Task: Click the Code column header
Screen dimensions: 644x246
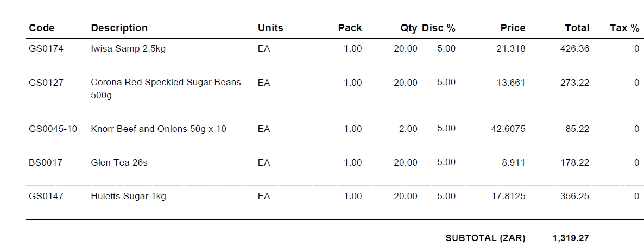Action: [42, 28]
